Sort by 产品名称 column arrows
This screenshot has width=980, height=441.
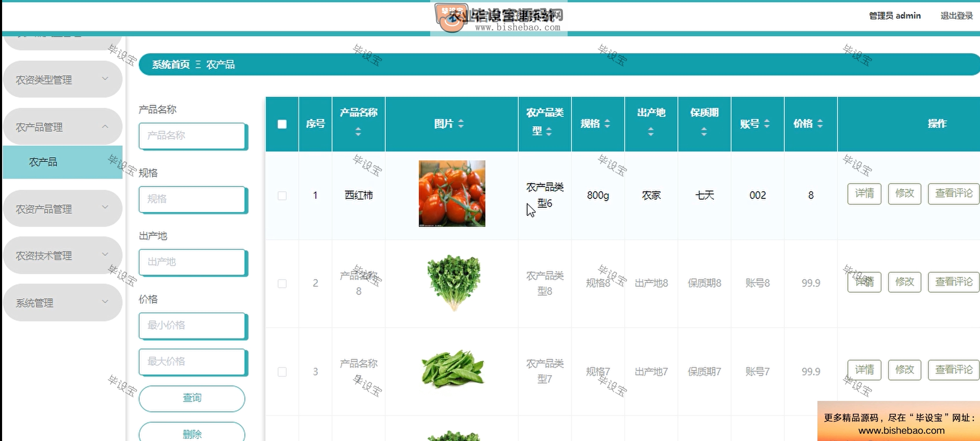pos(358,131)
